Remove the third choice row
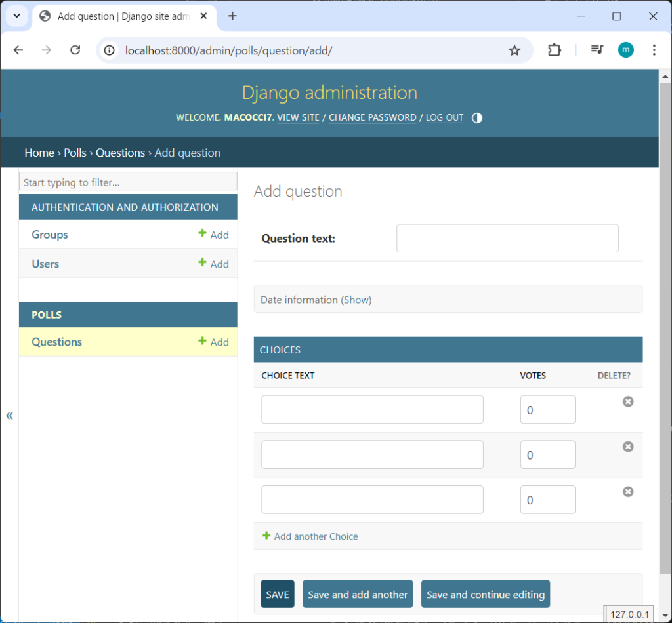 628,492
